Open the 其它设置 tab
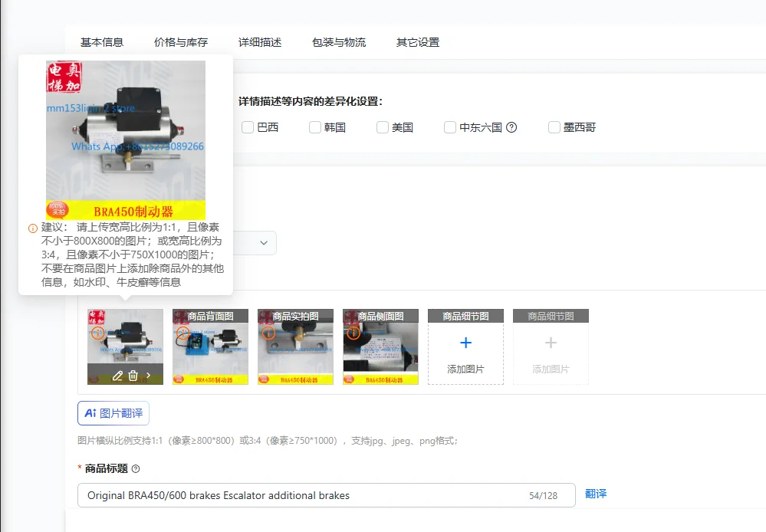The width and height of the screenshot is (766, 532). click(x=418, y=42)
